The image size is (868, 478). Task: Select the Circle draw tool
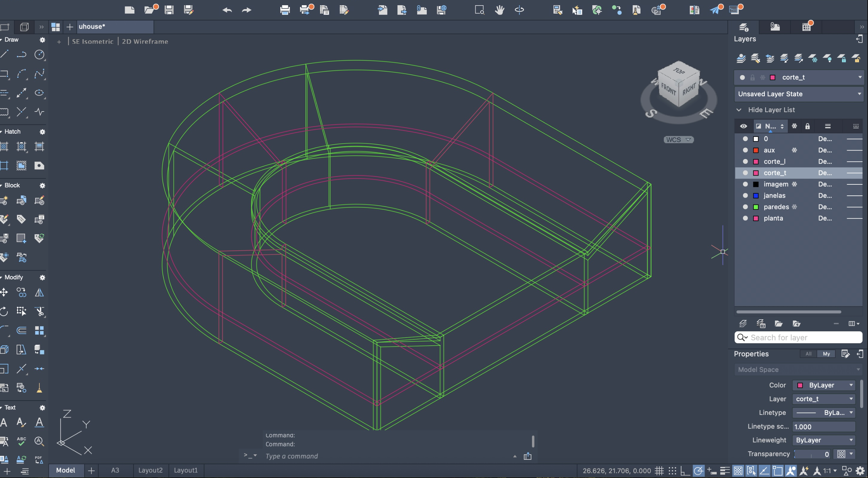click(39, 54)
